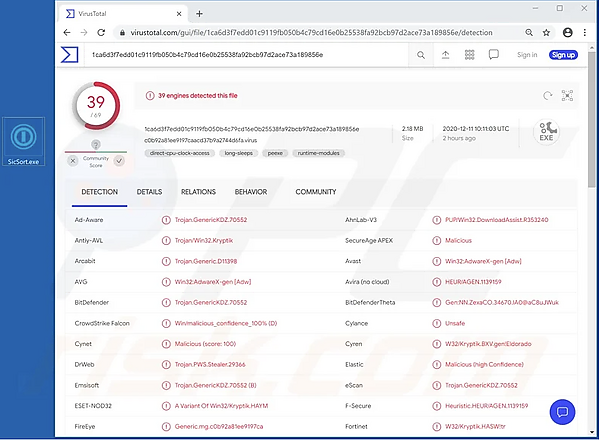Open the Chrome profile avatar menu
The height and width of the screenshot is (441, 600).
tap(567, 33)
